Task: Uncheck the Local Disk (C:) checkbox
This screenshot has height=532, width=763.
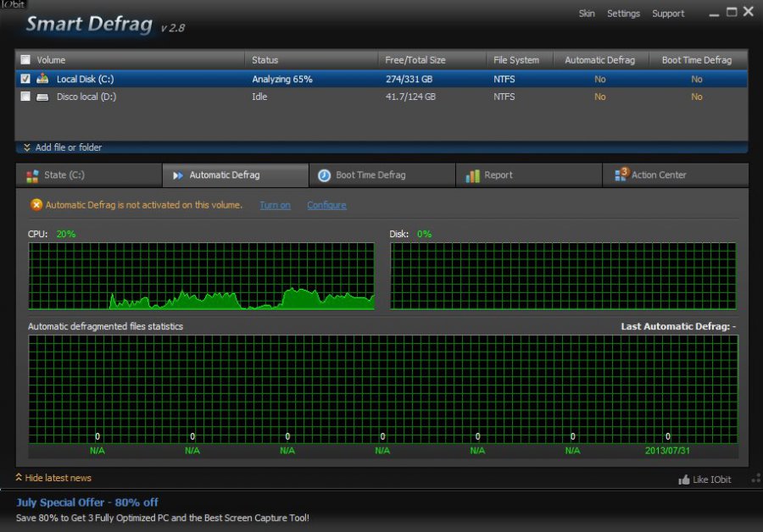Action: 25,79
